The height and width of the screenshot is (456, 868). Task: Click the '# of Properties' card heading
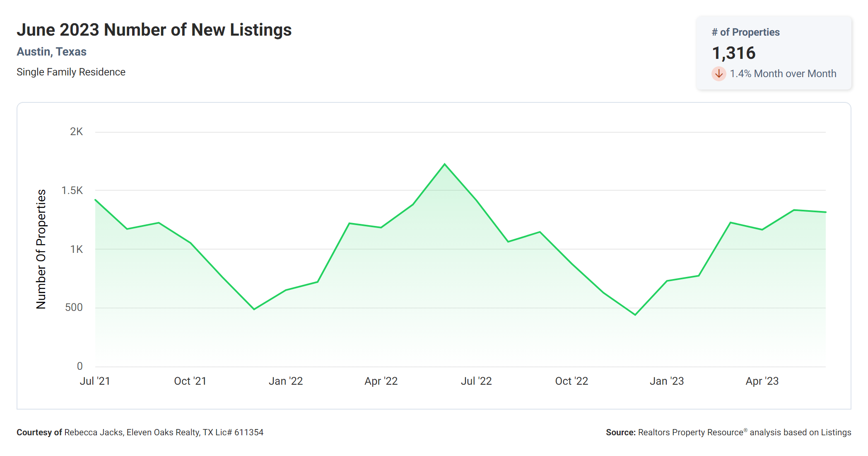click(745, 32)
